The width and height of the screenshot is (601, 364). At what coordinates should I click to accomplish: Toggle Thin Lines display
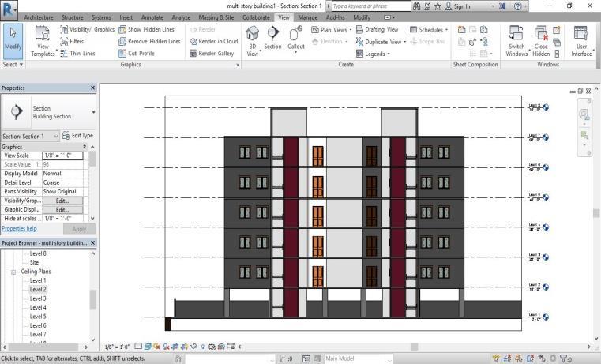(77, 53)
